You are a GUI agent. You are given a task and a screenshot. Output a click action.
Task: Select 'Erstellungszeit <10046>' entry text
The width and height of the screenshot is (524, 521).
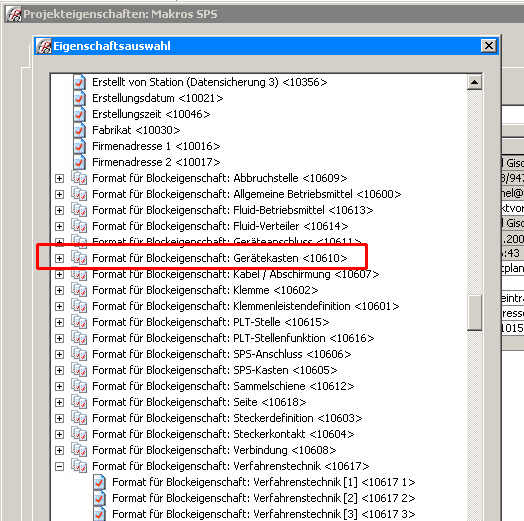coord(151,114)
